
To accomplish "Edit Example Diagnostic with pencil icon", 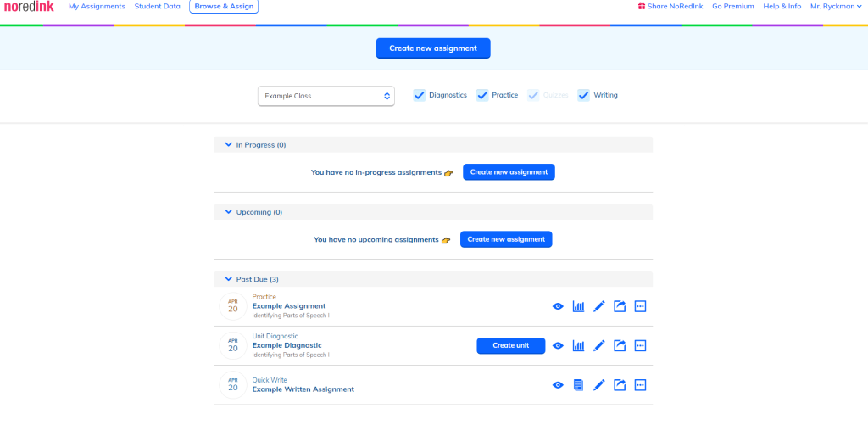I will click(599, 345).
